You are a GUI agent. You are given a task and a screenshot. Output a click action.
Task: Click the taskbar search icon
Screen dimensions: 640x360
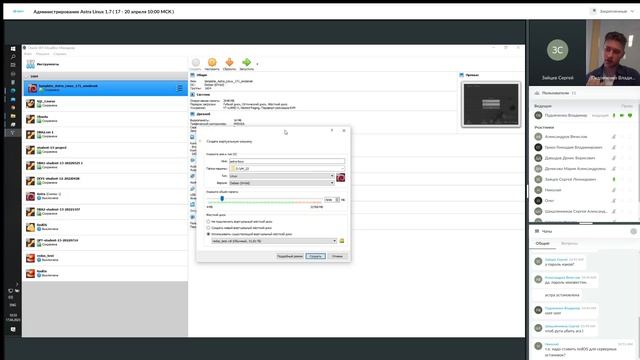pos(13,57)
